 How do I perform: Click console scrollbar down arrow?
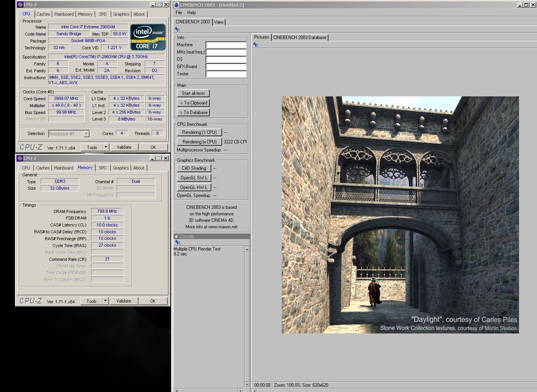tap(247, 384)
